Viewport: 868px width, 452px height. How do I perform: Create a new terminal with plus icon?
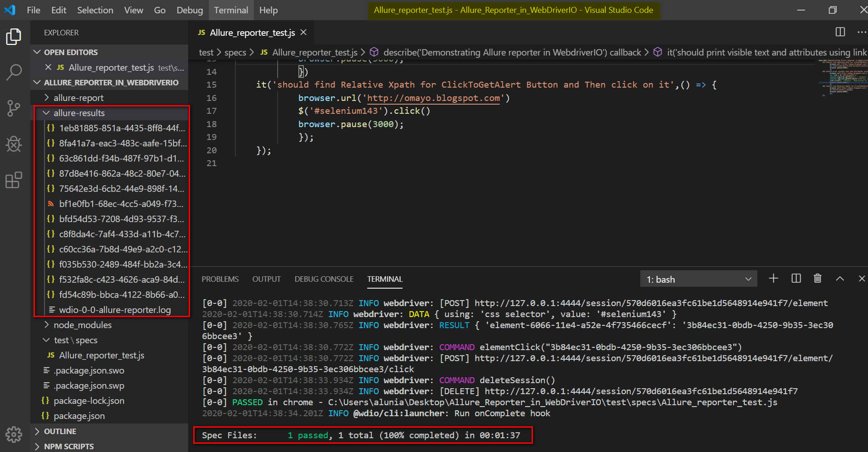(773, 279)
